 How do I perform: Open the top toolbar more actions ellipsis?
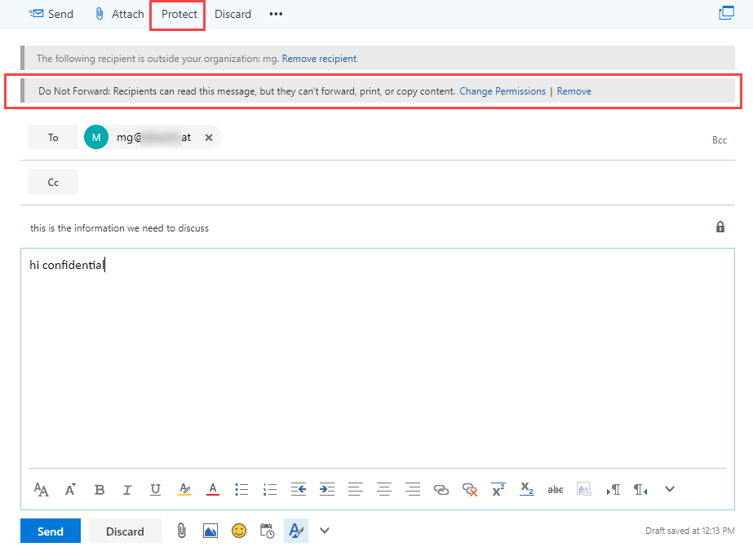pos(276,14)
